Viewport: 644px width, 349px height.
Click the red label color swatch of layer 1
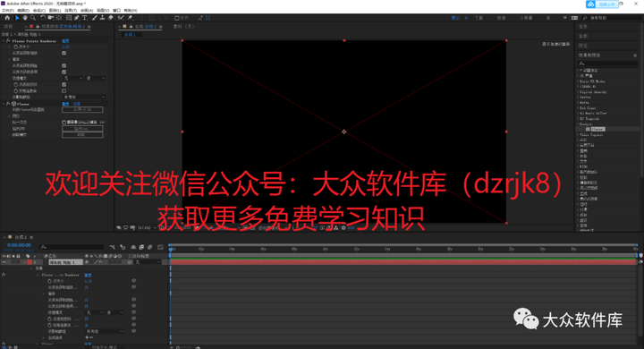click(x=30, y=262)
